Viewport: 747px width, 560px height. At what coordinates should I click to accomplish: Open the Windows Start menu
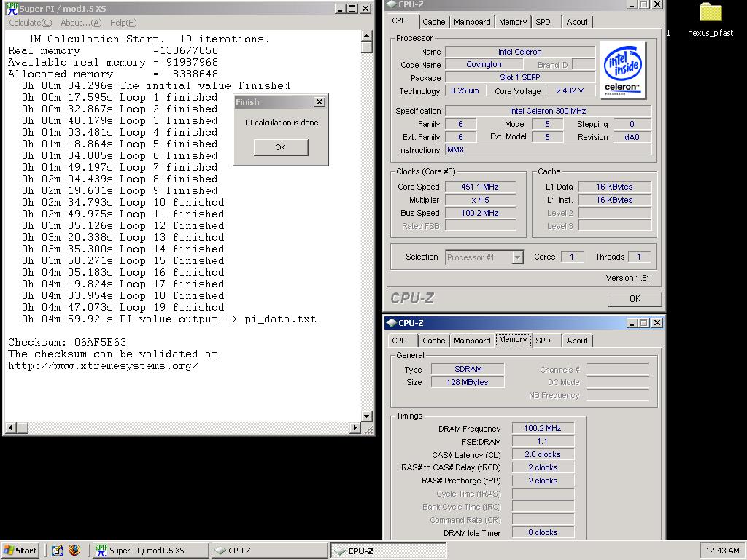point(20,551)
